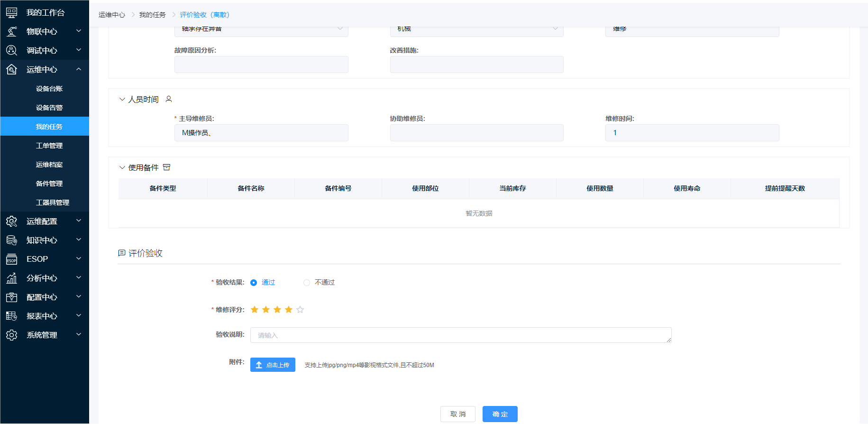Collapse the 人员时间 section
This screenshot has height=424, width=868.
pyautogui.click(x=122, y=99)
